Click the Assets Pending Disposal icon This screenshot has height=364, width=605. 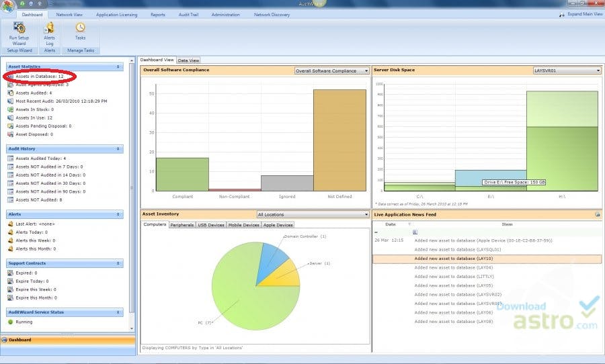point(10,126)
